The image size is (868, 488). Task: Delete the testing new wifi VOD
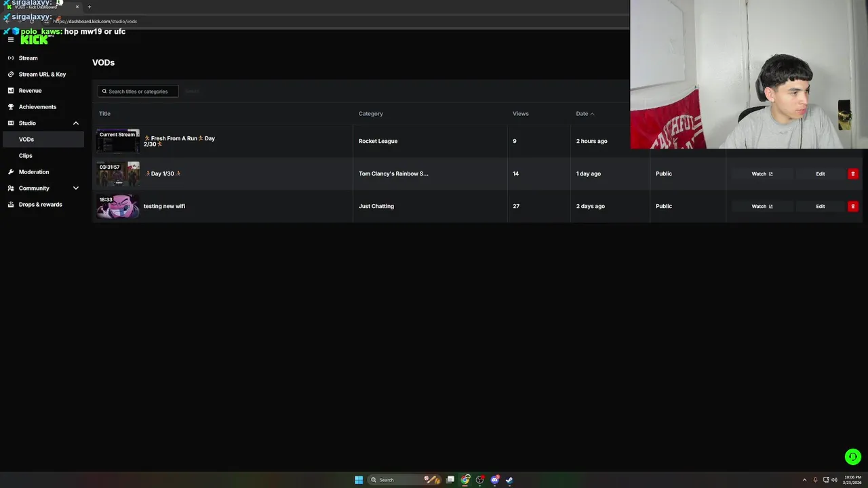coord(853,207)
